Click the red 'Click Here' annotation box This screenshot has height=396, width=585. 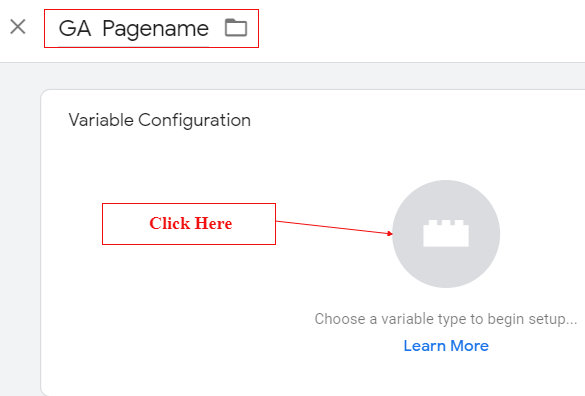point(189,224)
